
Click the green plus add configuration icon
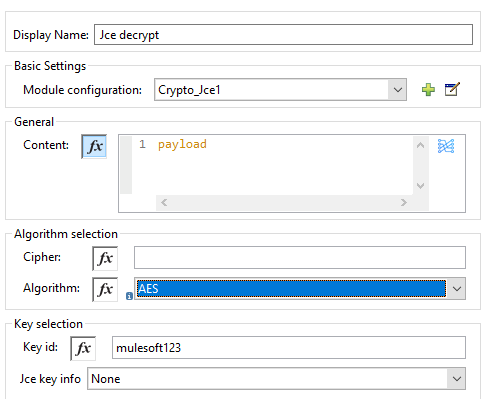click(428, 90)
